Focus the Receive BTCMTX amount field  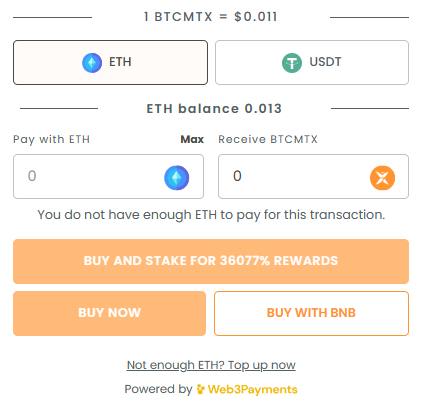313,176
